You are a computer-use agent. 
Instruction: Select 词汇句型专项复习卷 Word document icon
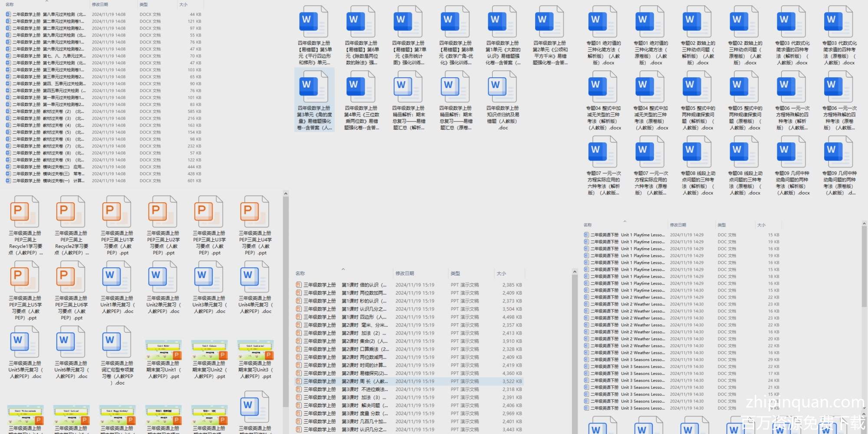(x=117, y=342)
